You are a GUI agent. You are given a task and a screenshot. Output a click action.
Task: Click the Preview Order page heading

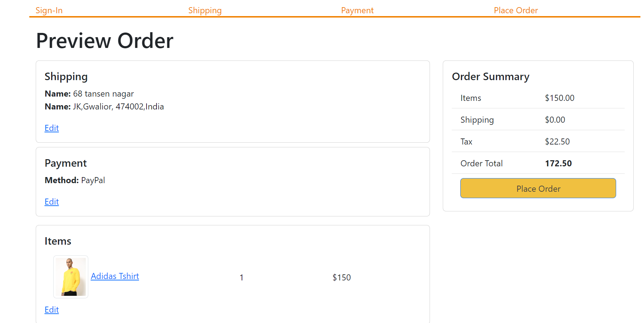click(104, 40)
